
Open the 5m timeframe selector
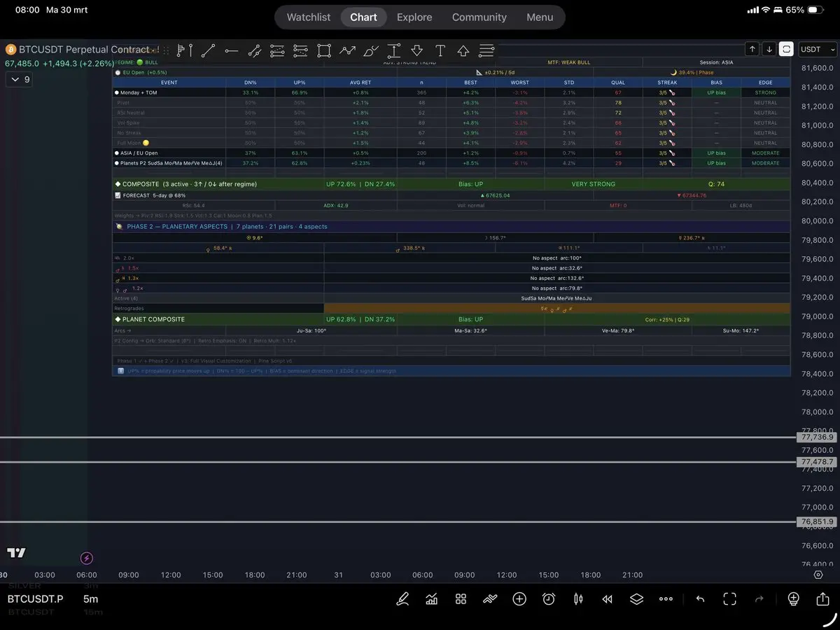coord(91,599)
